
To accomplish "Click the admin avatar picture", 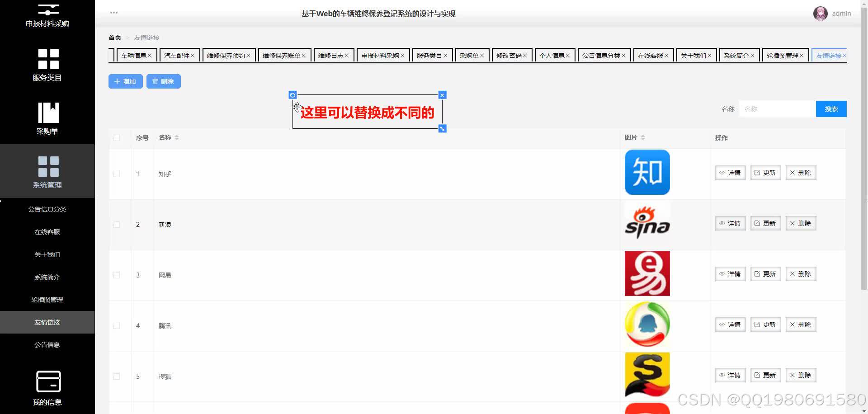I will (x=820, y=14).
